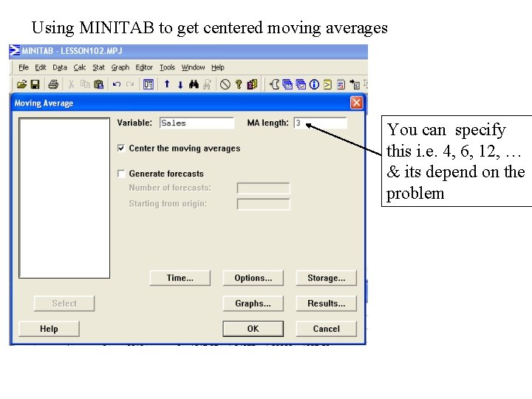Click the Previous Command up arrow icon

tap(167, 84)
